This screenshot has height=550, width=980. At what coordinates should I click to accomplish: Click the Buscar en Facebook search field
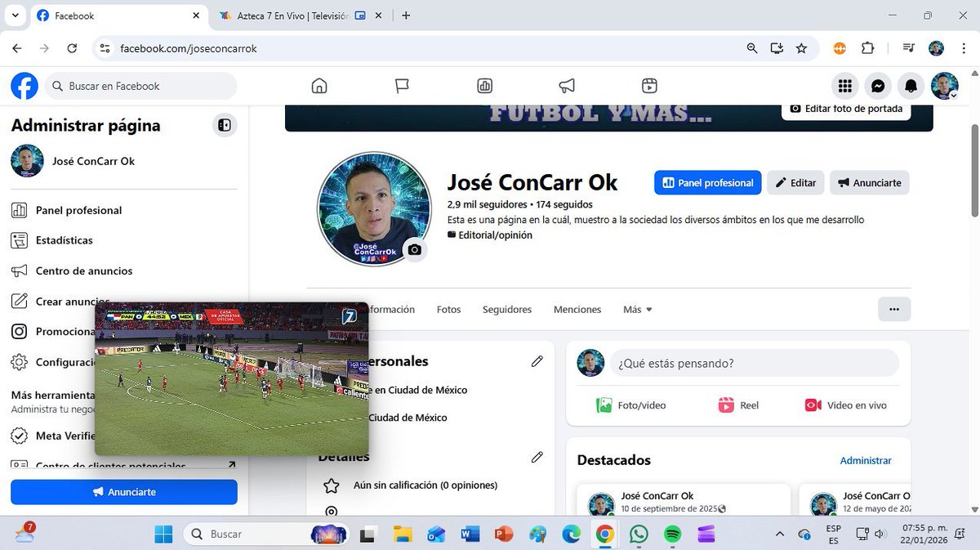(x=141, y=86)
